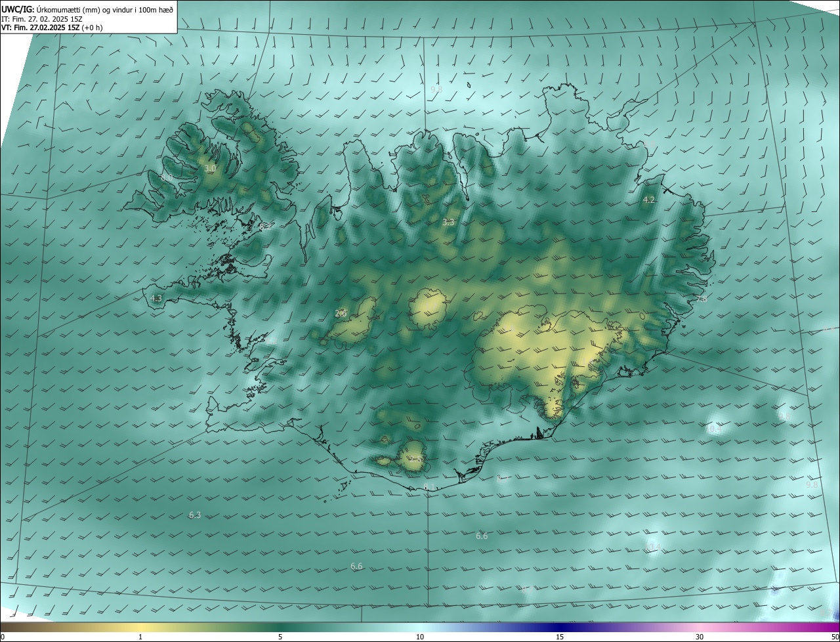The width and height of the screenshot is (840, 642).
Task: Click the 8.0 value label on the map
Action: tap(167, 178)
